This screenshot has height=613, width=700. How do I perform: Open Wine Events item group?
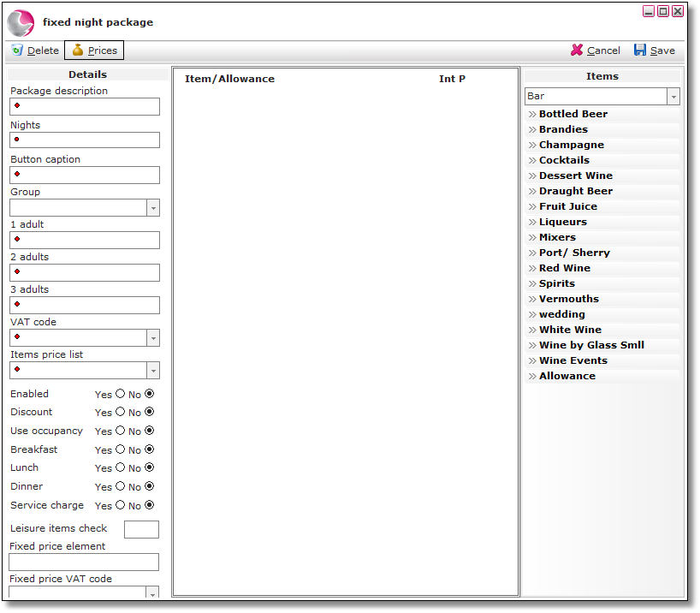(602, 360)
